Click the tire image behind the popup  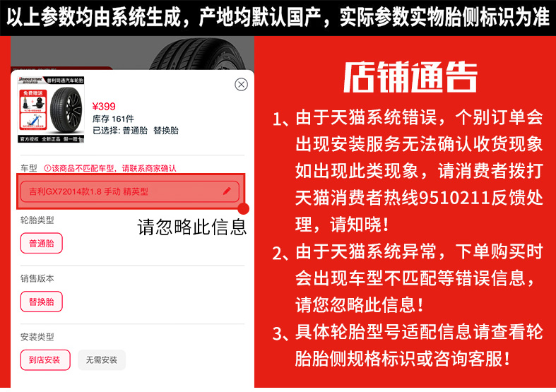pos(201,53)
